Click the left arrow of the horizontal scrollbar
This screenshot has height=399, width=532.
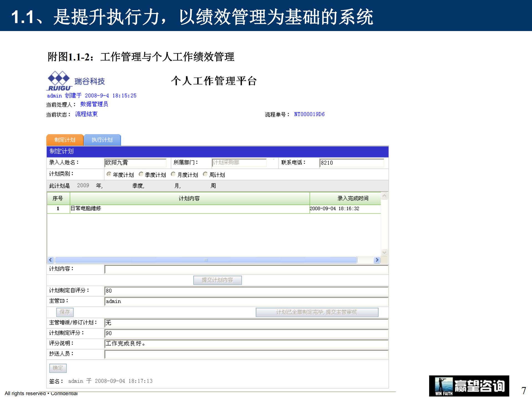[x=50, y=260]
